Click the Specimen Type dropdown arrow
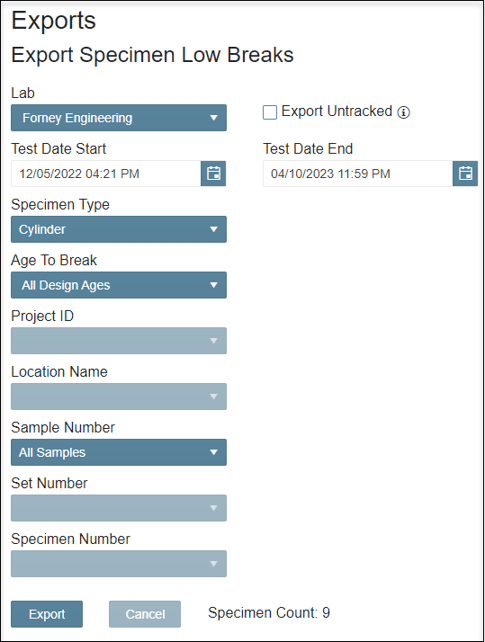Image resolution: width=485 pixels, height=642 pixels. [213, 229]
